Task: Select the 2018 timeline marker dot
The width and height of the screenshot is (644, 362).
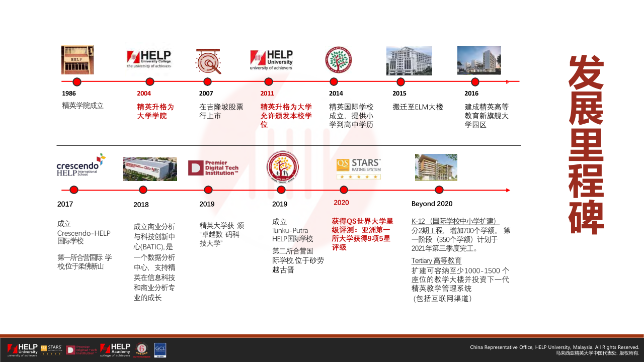Action: pos(143,190)
